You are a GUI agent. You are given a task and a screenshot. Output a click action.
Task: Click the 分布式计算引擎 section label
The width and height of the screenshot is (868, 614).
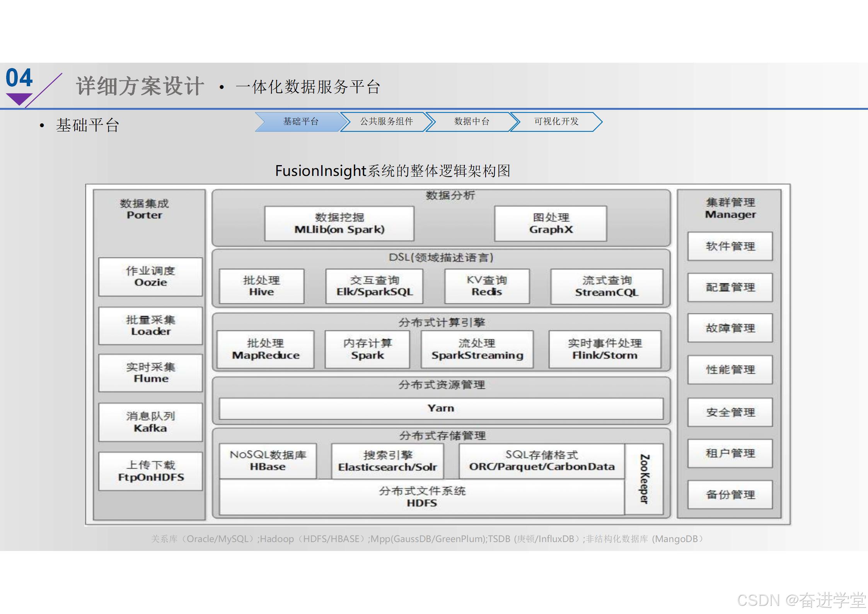442,322
